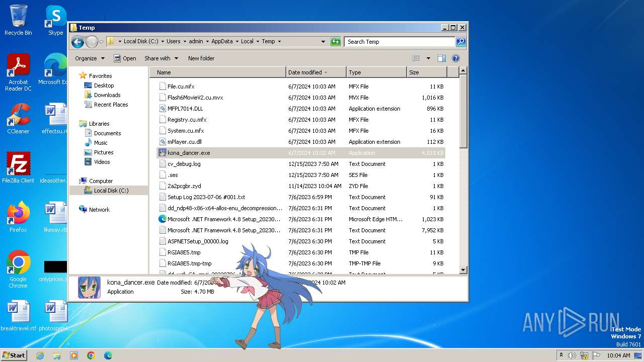Open the CCleaner desktop icon
This screenshot has width=644, height=362.
18,119
